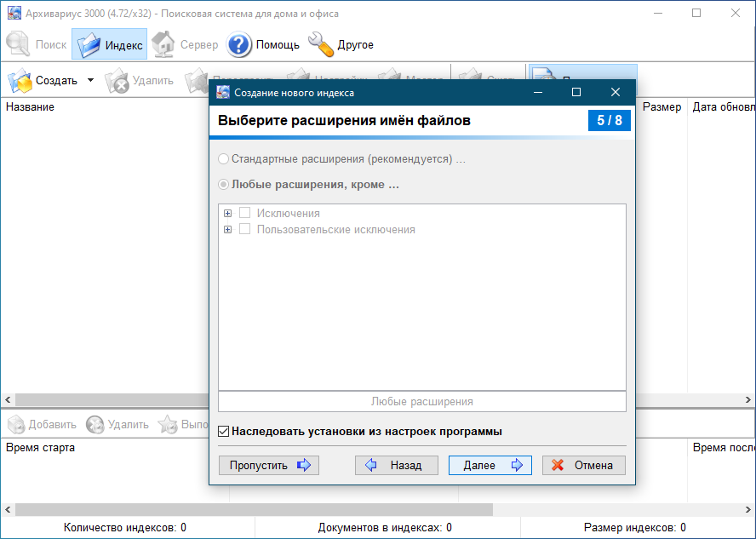Click the Далее button

[x=490, y=465]
